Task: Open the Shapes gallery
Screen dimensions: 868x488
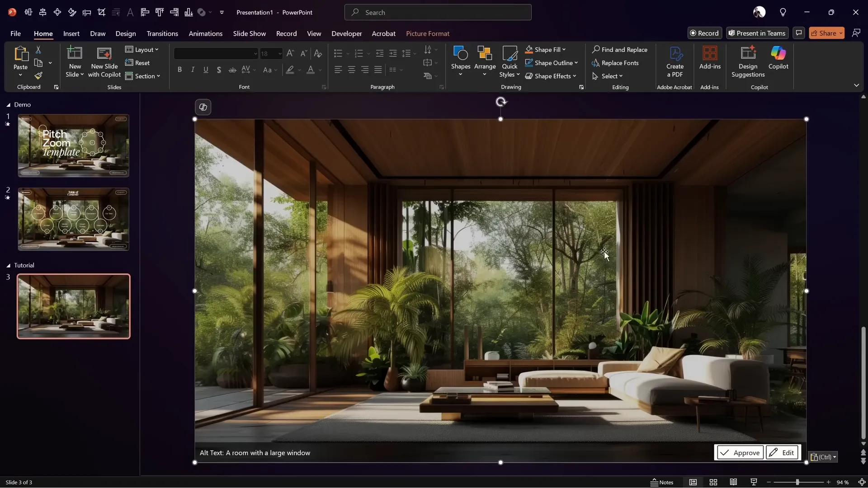Action: coord(461,59)
